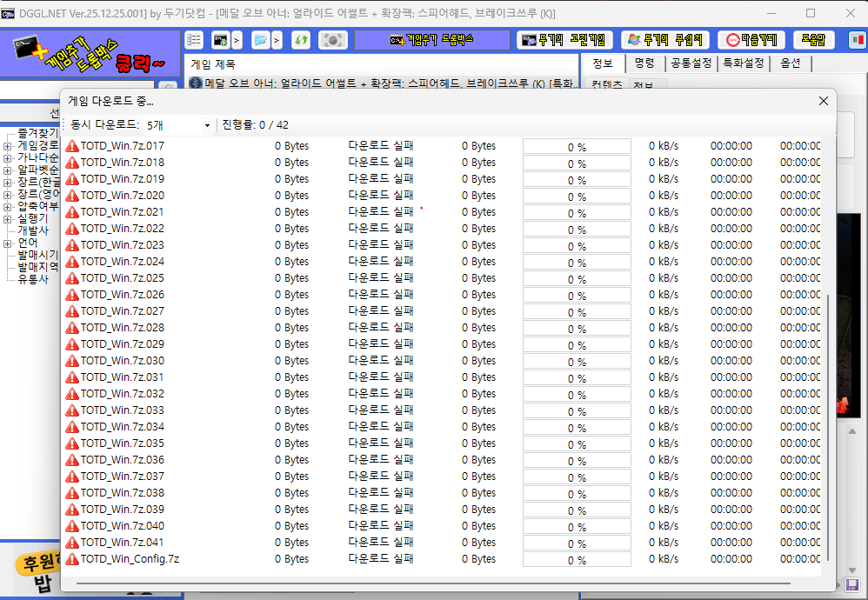Click the list view mode toolbar icon
868x600 pixels.
tap(194, 40)
